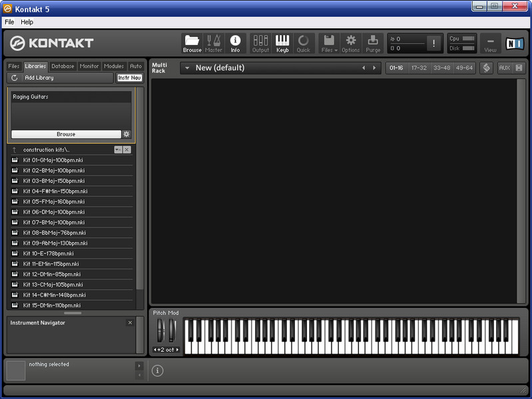The width and height of the screenshot is (532, 399).
Task: Switch to the Database tab
Action: [63, 66]
